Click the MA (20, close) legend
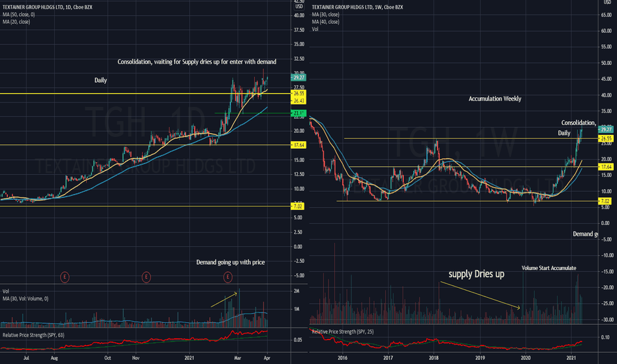The image size is (617, 364). click(16, 22)
